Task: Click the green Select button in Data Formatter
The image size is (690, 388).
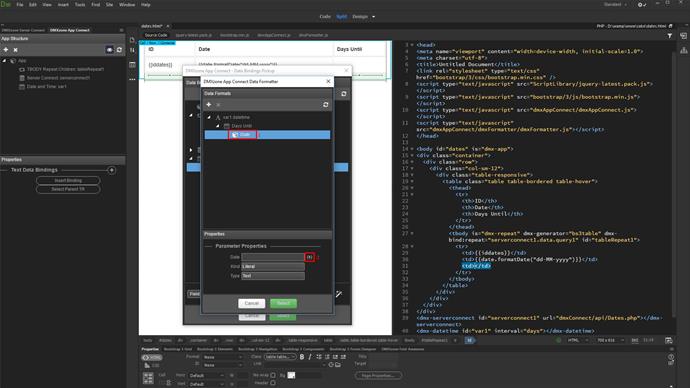Action: tap(283, 303)
